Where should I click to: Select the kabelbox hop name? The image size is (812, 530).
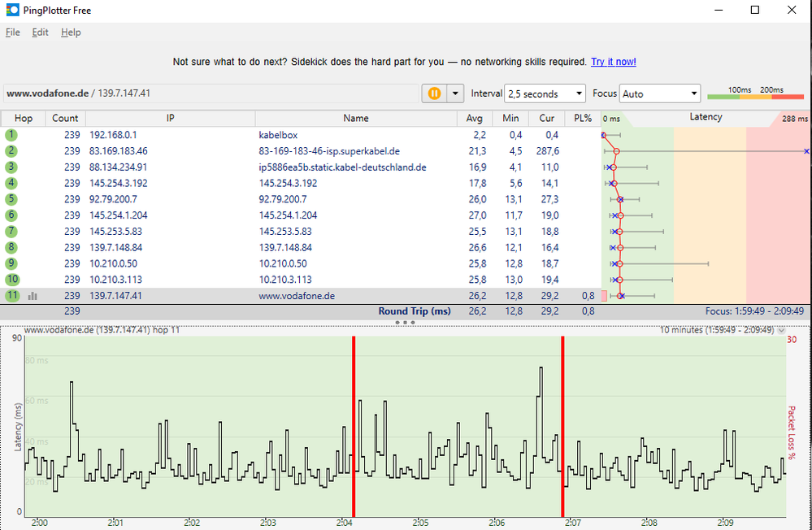(278, 135)
